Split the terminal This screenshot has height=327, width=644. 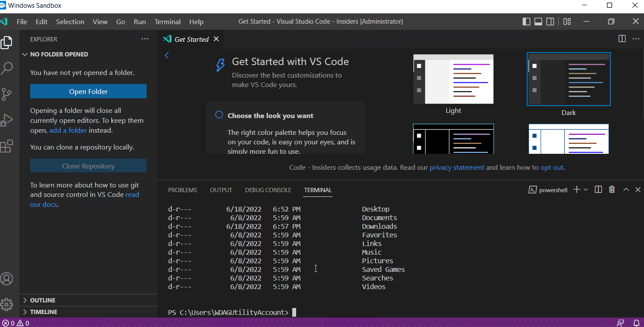coord(598,189)
